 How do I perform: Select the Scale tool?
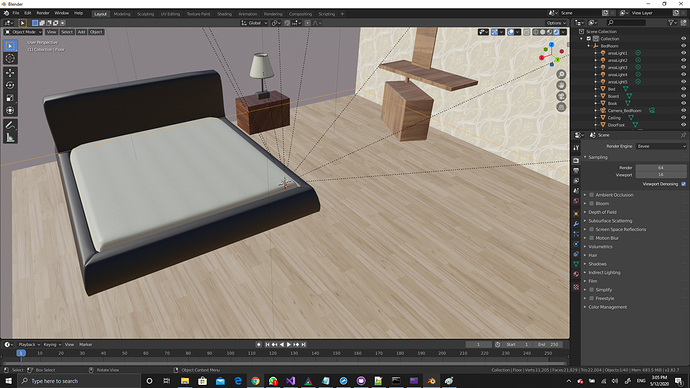coord(11,98)
